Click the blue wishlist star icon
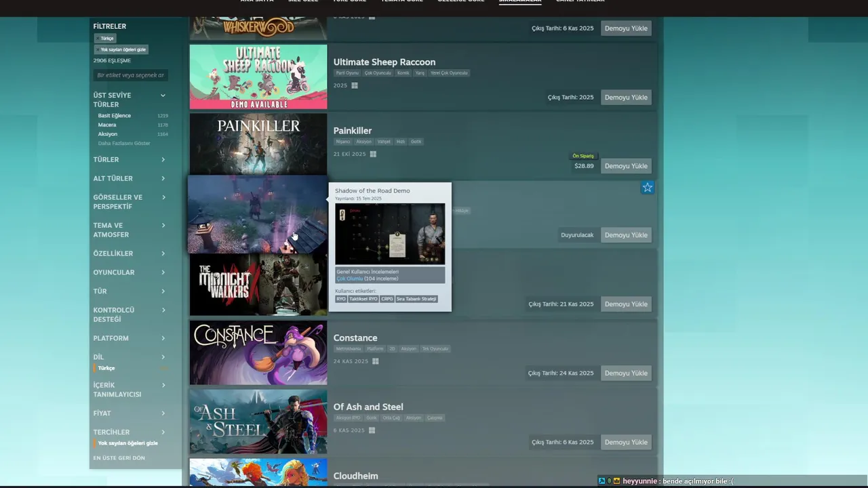The image size is (868, 488). click(x=648, y=188)
